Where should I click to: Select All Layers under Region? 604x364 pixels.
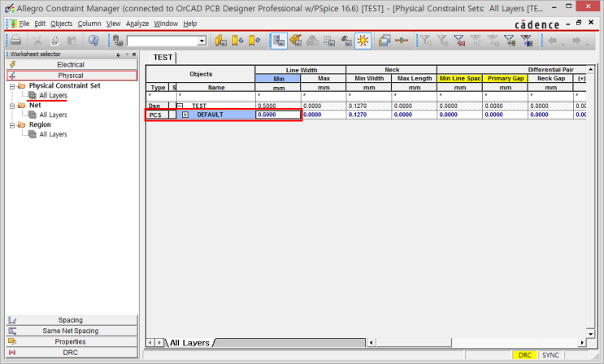coord(53,134)
